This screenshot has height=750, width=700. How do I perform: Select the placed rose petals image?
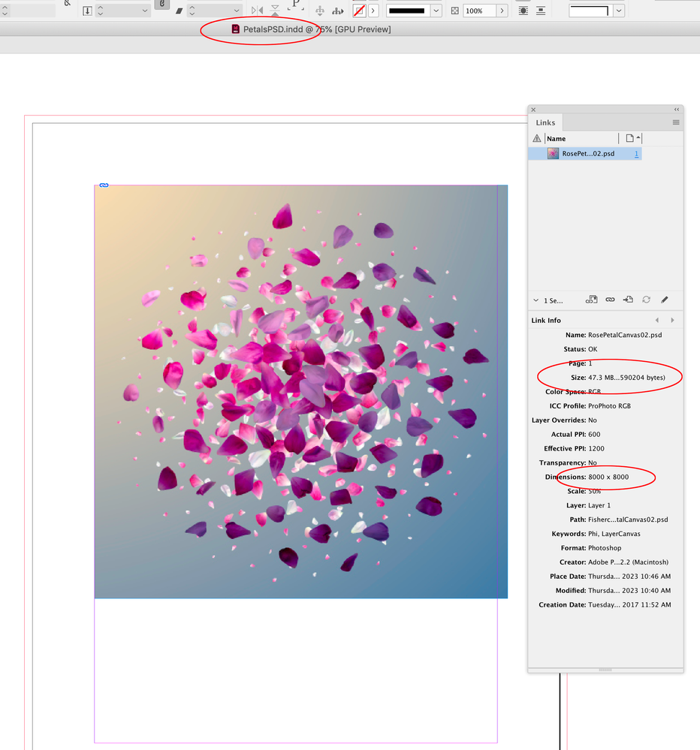click(301, 391)
